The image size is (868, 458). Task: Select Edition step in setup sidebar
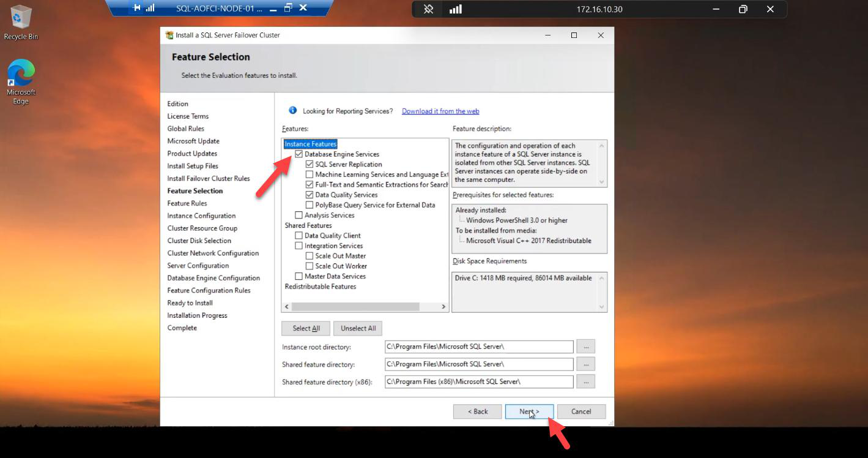tap(178, 103)
